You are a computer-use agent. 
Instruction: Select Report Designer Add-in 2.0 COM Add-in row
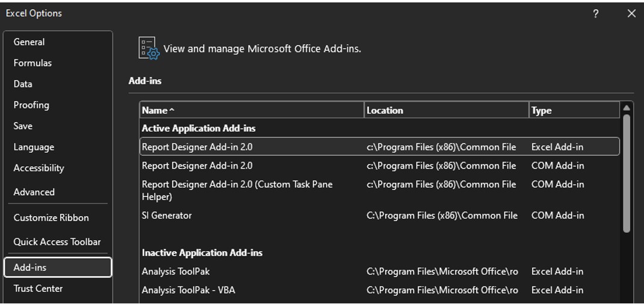[x=380, y=166]
